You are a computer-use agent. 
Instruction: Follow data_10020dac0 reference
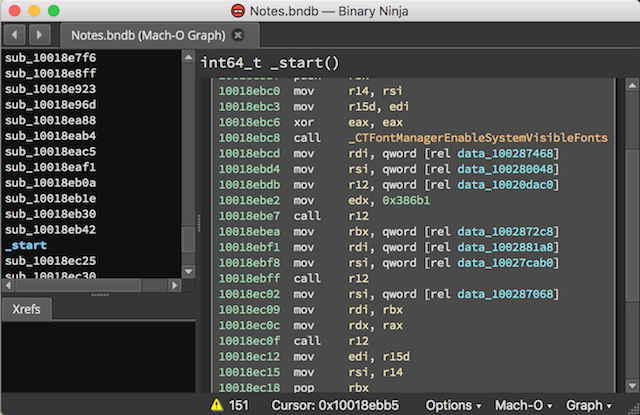pos(505,185)
